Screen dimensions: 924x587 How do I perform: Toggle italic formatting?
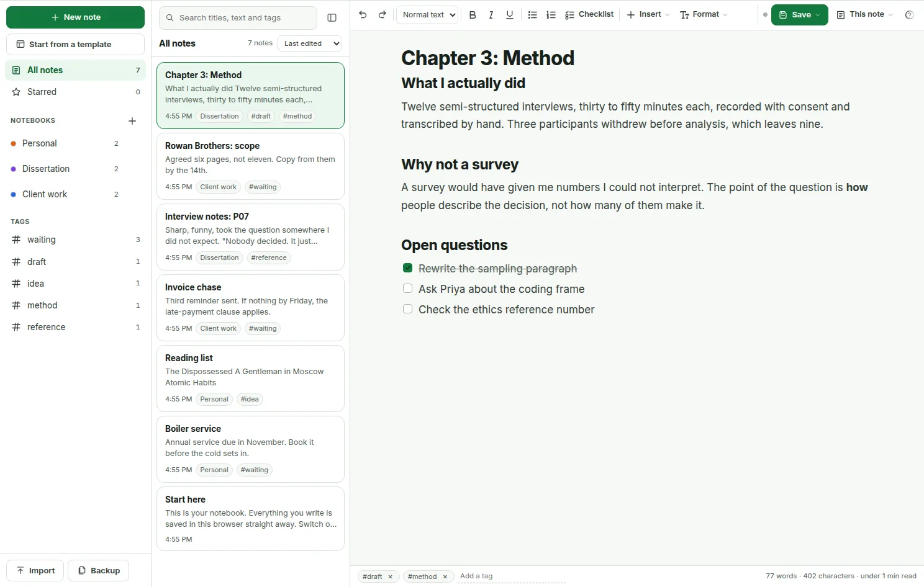tap(491, 15)
